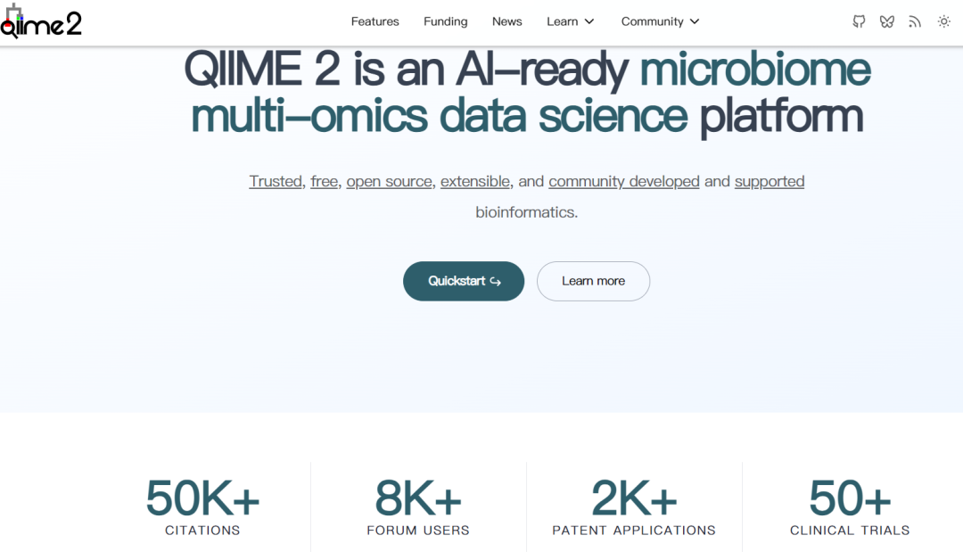The height and width of the screenshot is (560, 963).
Task: Open the RSS feed icon
Action: (915, 21)
